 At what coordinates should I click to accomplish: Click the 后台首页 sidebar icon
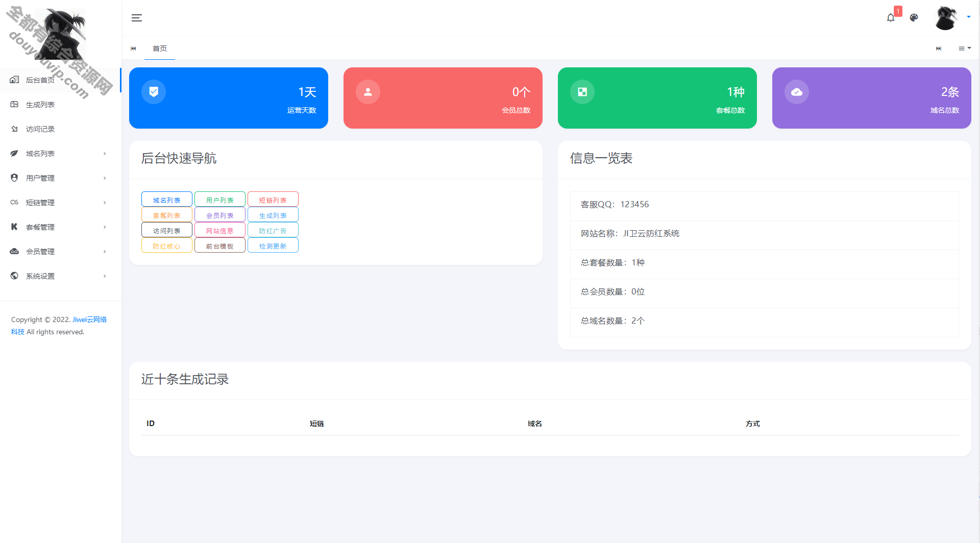pos(14,80)
